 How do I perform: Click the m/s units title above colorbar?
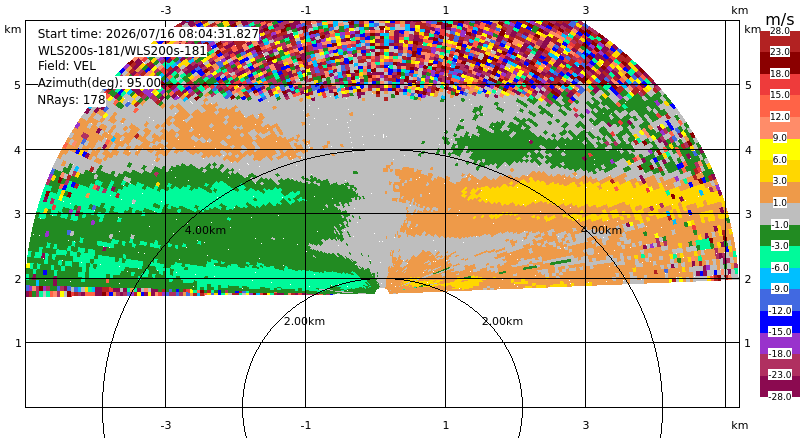pyautogui.click(x=780, y=20)
